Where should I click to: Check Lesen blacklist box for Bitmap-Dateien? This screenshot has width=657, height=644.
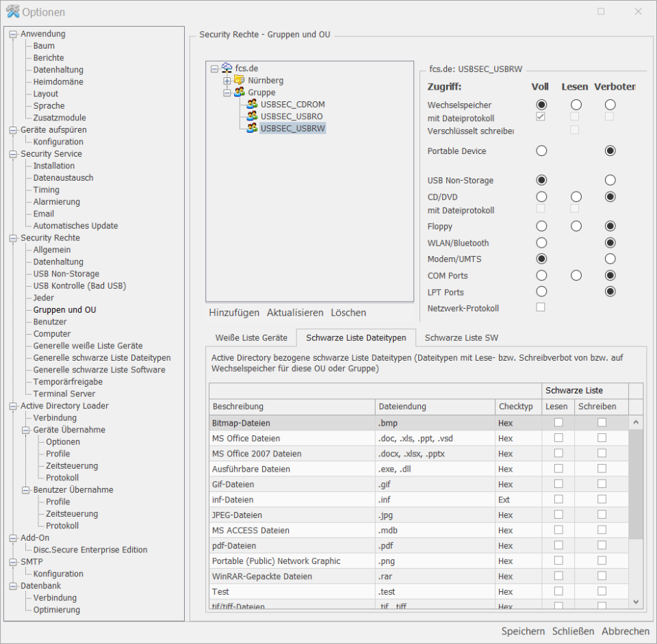click(558, 422)
